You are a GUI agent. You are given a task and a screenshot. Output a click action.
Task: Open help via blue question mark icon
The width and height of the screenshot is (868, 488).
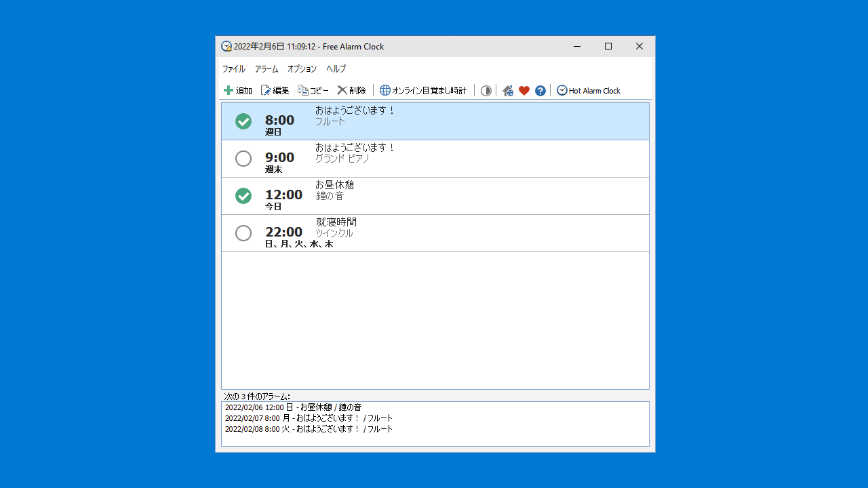click(x=540, y=91)
